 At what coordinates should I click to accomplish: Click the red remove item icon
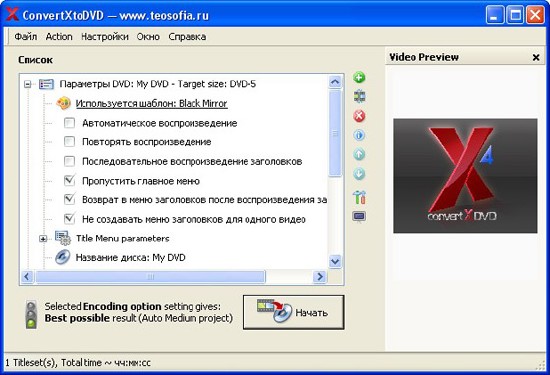[359, 116]
